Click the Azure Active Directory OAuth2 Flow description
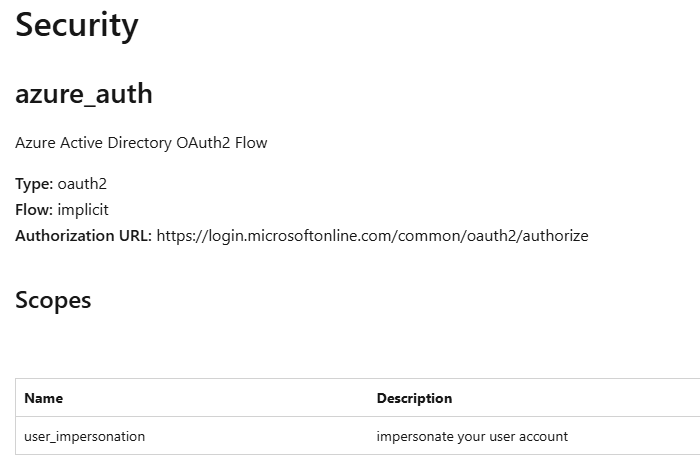The width and height of the screenshot is (700, 469). click(141, 143)
